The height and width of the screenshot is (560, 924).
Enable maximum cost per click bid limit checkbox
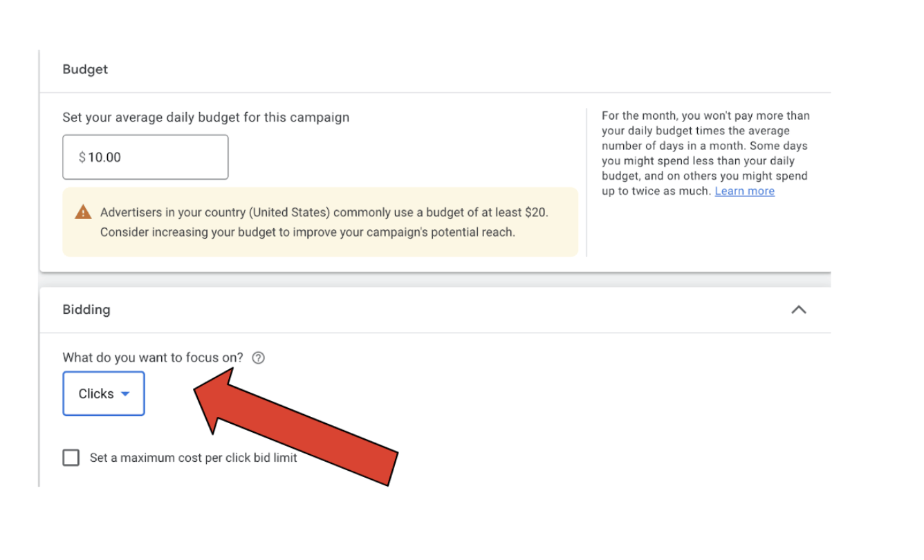click(x=71, y=458)
